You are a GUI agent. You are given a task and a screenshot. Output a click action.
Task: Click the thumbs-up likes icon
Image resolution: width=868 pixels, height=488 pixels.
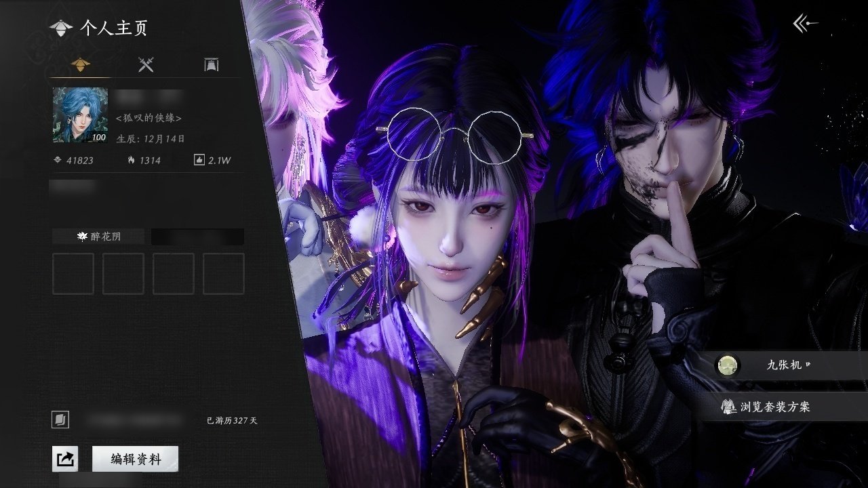click(x=199, y=161)
